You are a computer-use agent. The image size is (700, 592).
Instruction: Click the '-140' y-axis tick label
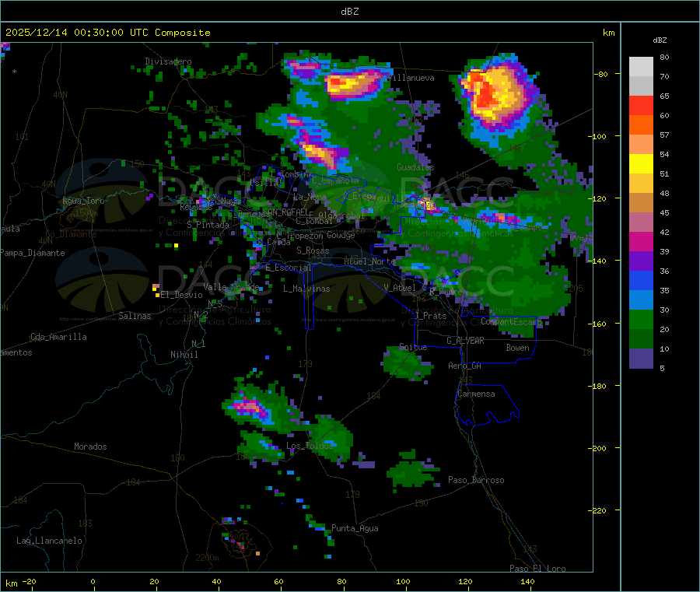597,261
